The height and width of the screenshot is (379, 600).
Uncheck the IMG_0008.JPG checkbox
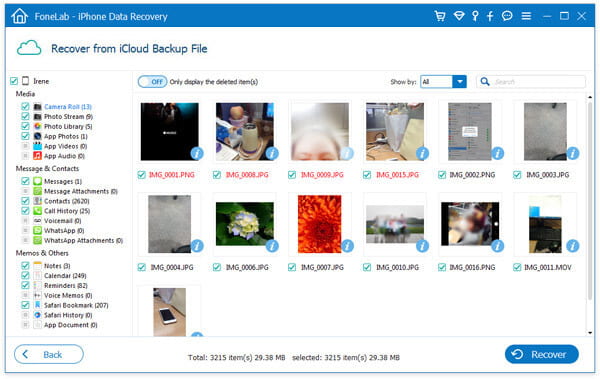[x=217, y=175]
